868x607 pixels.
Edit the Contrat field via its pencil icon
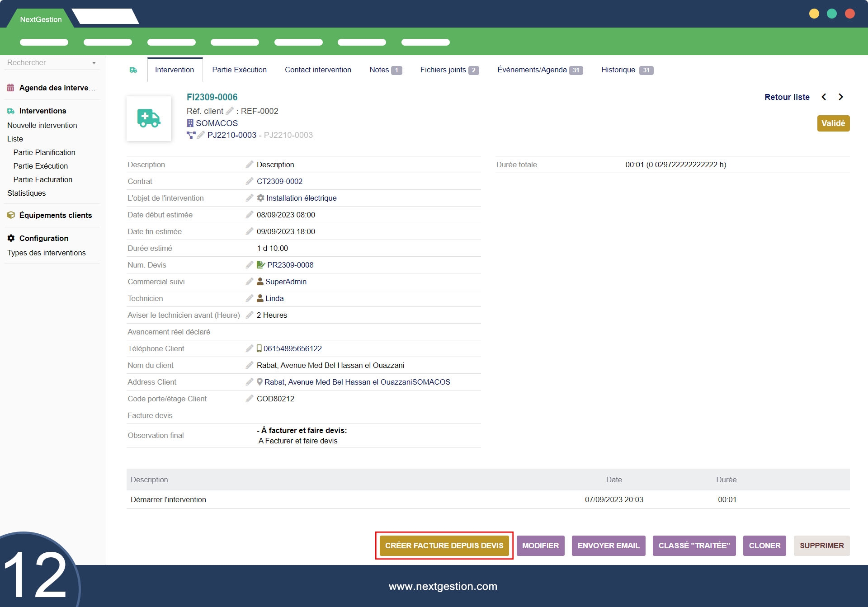coord(249,181)
